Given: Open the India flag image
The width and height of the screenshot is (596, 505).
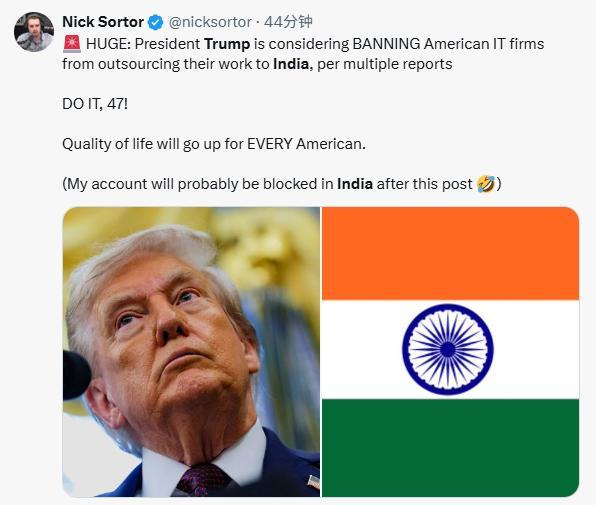Looking at the screenshot, I should click(450, 352).
